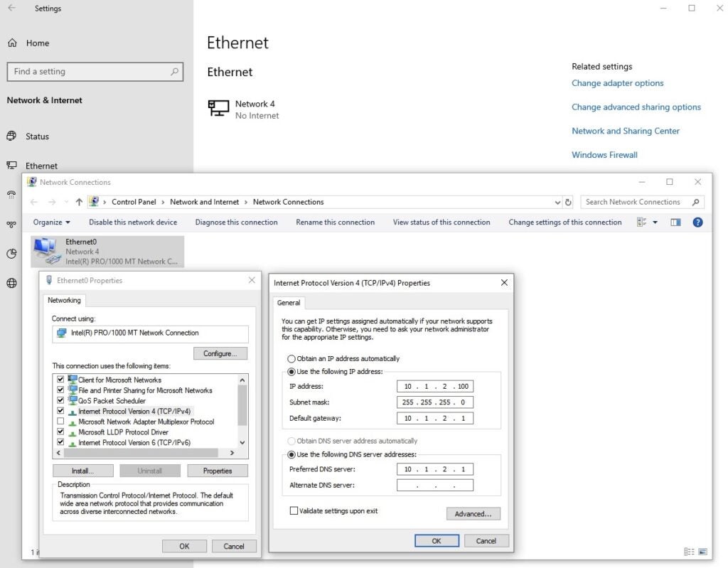Click the refresh button in address bar
728x568 pixels.
[x=568, y=202]
